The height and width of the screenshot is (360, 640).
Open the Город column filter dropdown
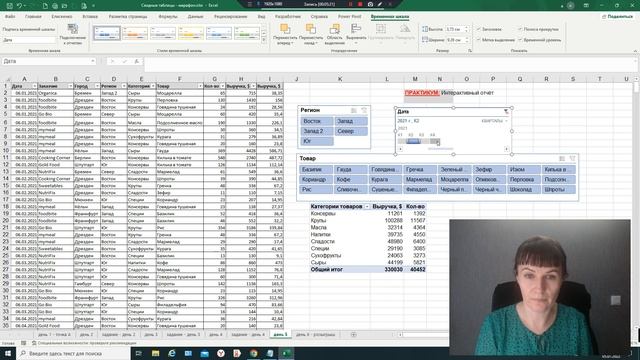(x=97, y=86)
